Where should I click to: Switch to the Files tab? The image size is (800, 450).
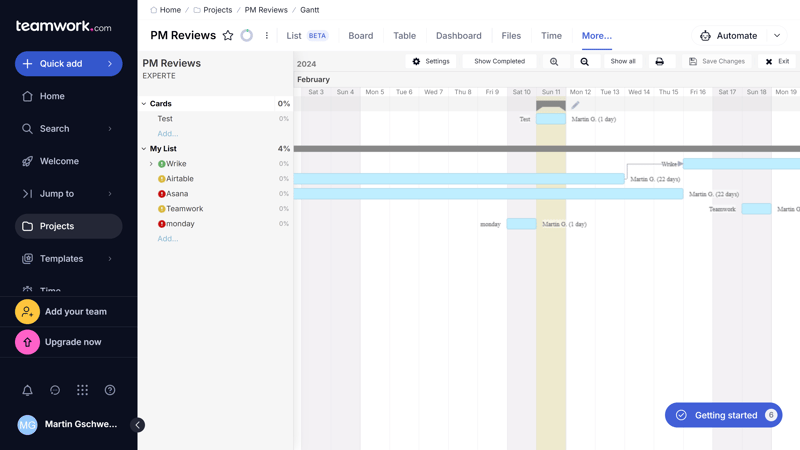pos(511,36)
